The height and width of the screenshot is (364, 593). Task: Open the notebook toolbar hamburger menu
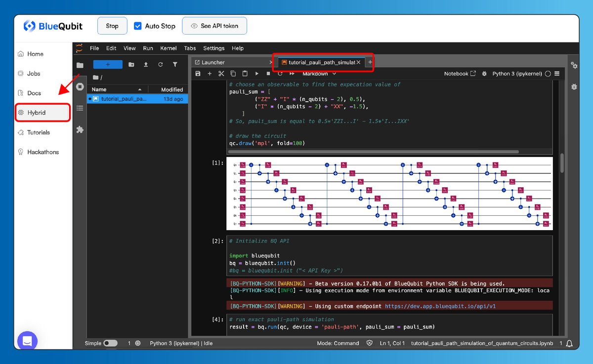(556, 73)
